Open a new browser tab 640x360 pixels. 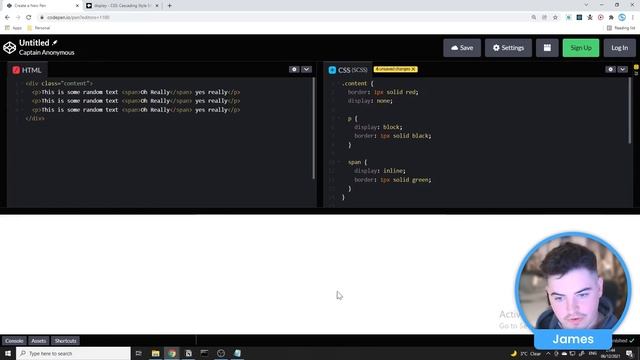point(169,6)
